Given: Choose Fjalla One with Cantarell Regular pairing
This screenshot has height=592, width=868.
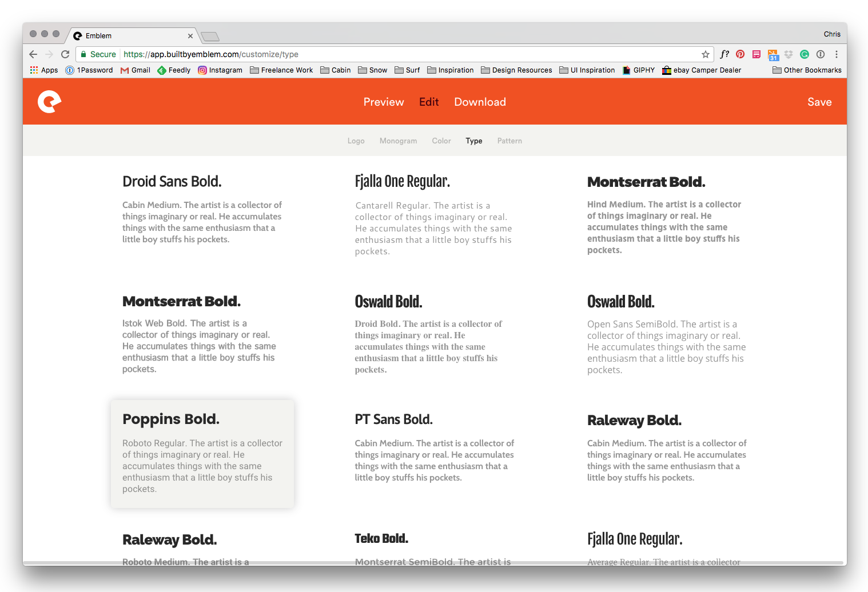Looking at the screenshot, I should [x=435, y=215].
